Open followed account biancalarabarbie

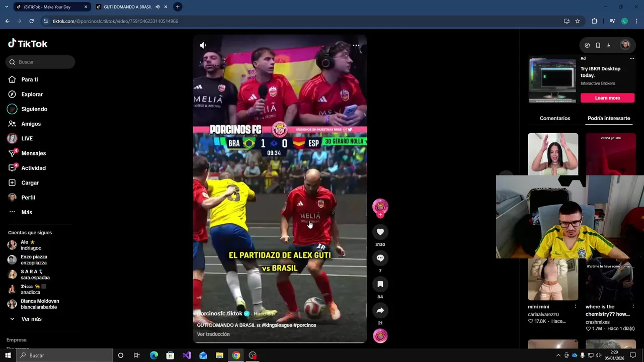click(40, 304)
